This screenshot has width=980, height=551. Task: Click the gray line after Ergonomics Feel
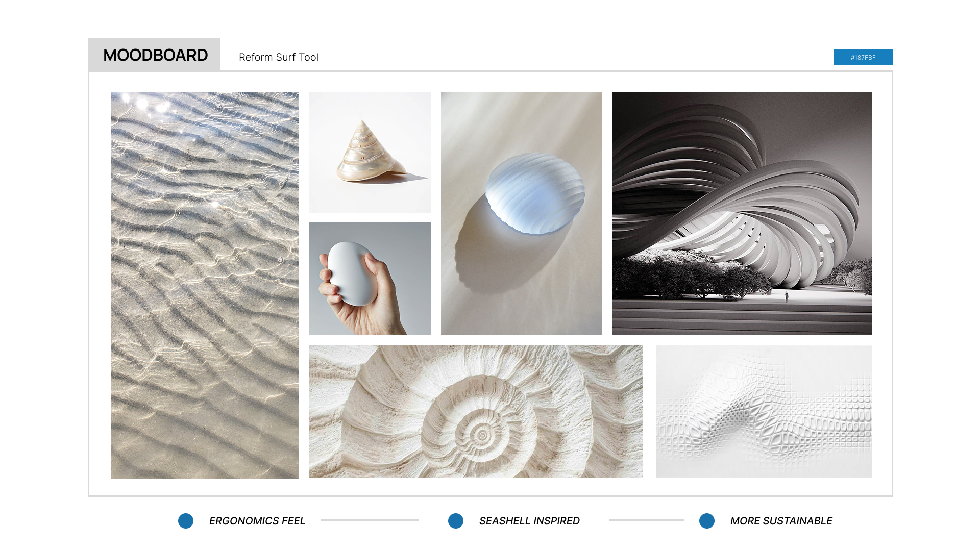pyautogui.click(x=370, y=520)
